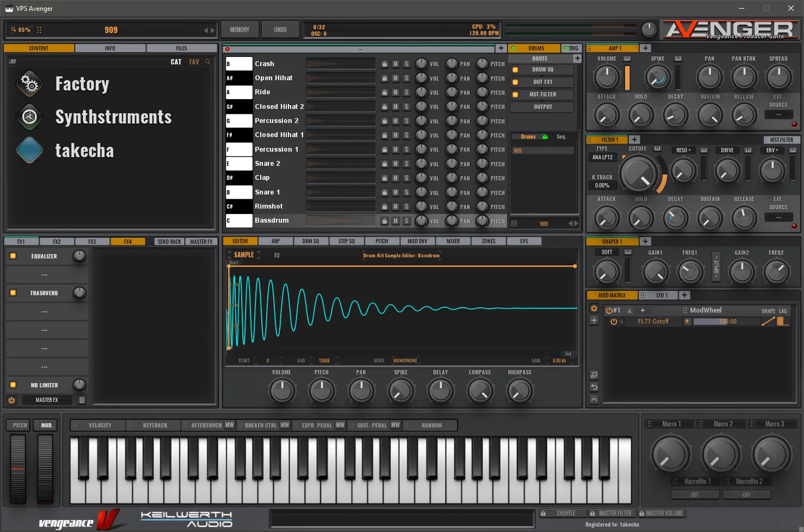Click the zoom 85% magnifier icon
Viewport: 804px width, 532px height.
[14, 30]
